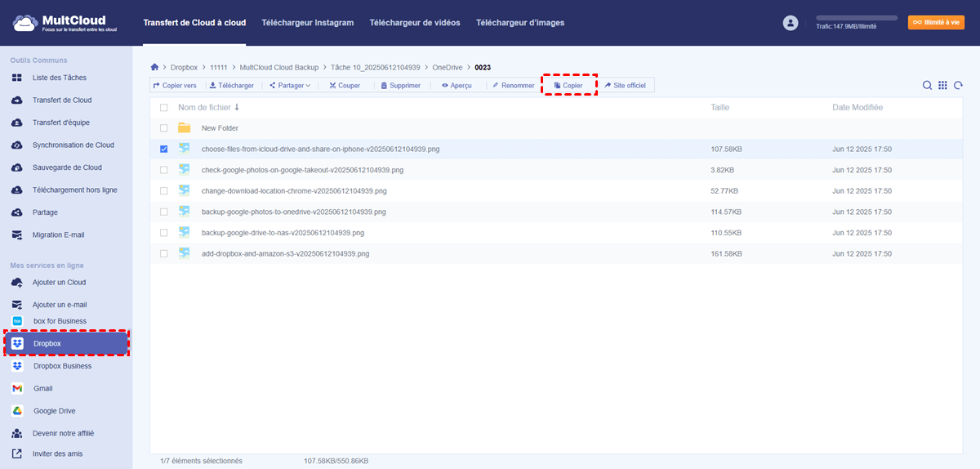Open Téléchargeur de vidéos tab
980x469 pixels.
(x=414, y=23)
